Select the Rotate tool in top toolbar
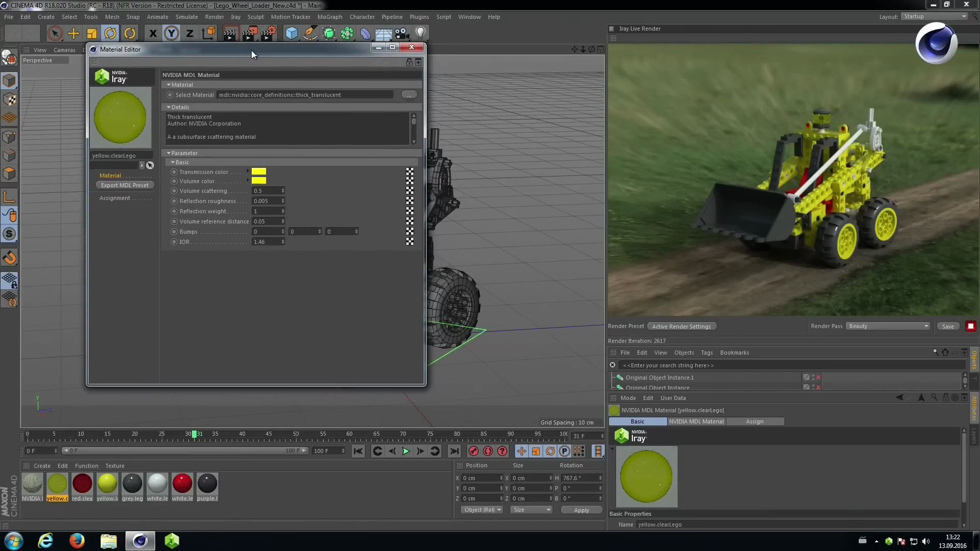This screenshot has height=551, width=980. [110, 34]
